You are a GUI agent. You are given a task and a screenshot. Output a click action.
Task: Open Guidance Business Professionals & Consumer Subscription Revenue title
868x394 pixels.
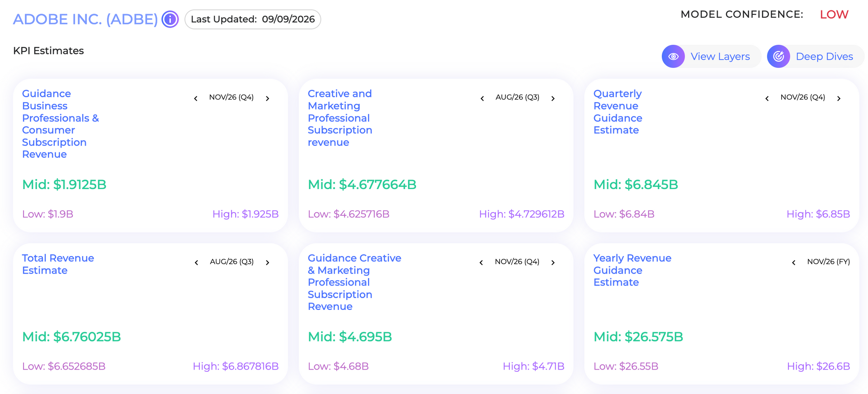tap(61, 124)
